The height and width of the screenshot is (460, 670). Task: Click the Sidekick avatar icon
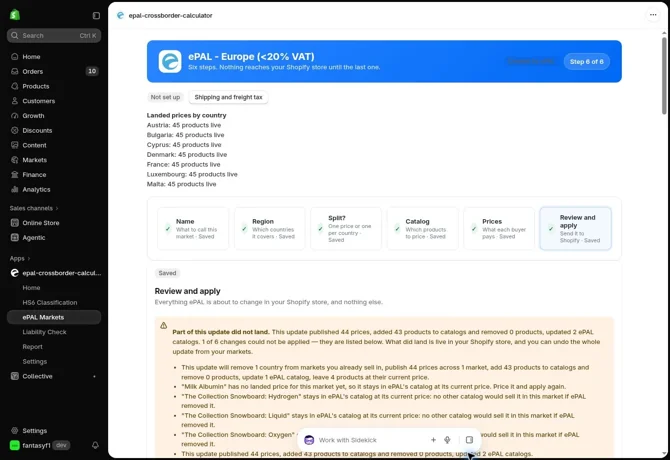click(x=309, y=440)
